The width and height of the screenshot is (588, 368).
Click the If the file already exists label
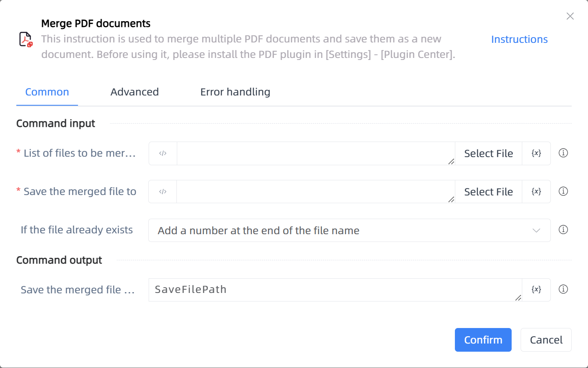pyautogui.click(x=77, y=230)
